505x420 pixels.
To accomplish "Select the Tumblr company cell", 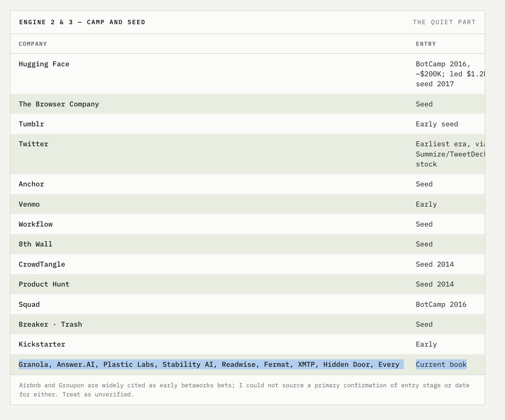I will [32, 124].
